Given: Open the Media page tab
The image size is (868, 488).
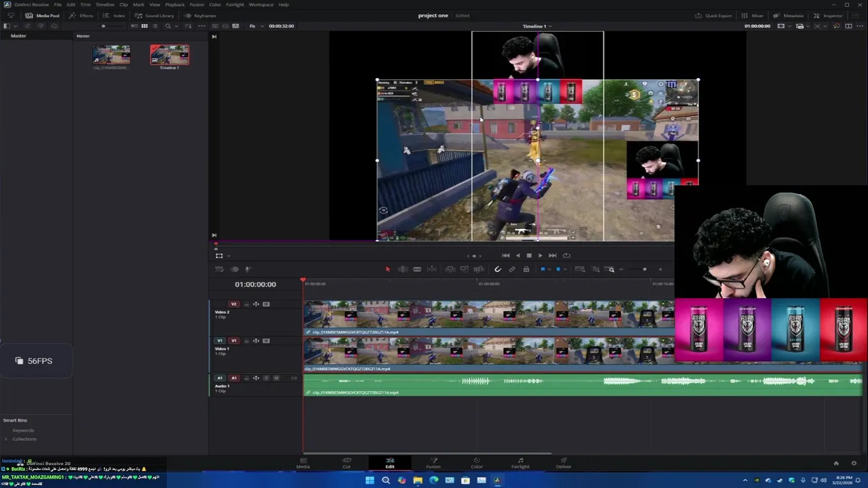Looking at the screenshot, I should [303, 463].
